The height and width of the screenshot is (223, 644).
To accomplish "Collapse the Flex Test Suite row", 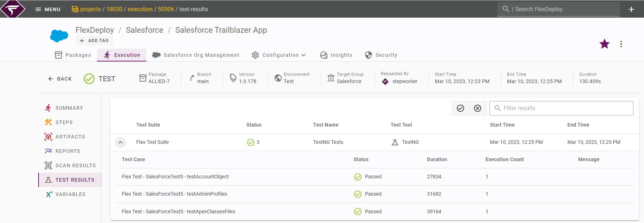I will [120, 142].
